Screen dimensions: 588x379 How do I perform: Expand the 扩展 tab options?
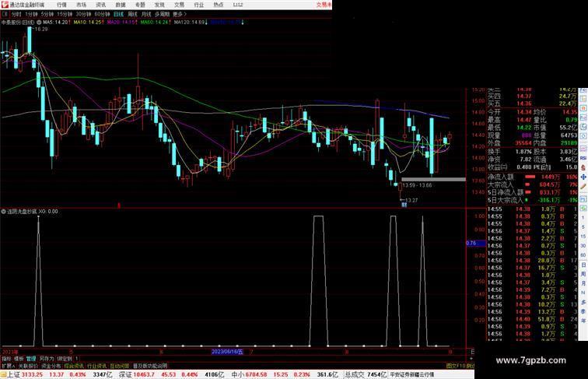(x=8, y=366)
